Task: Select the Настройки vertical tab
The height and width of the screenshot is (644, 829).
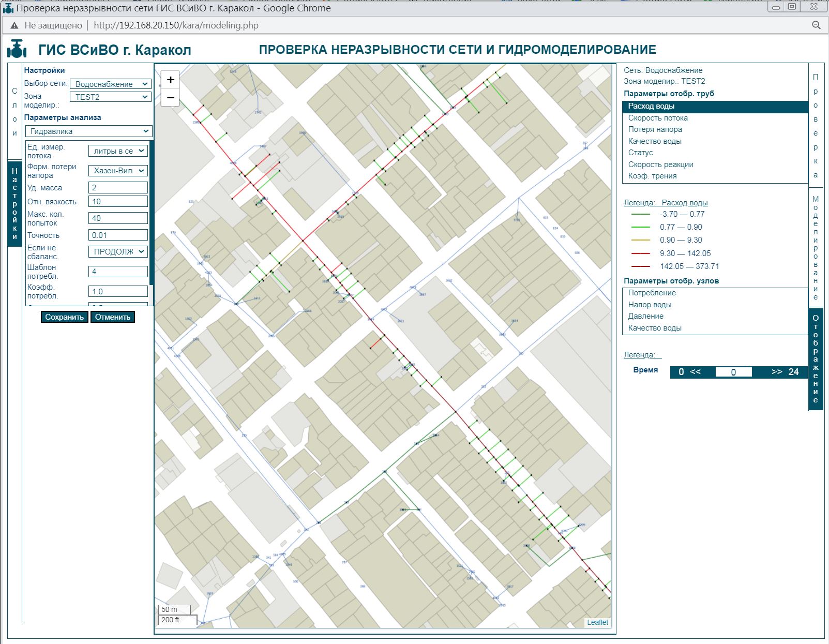Action: tap(14, 204)
